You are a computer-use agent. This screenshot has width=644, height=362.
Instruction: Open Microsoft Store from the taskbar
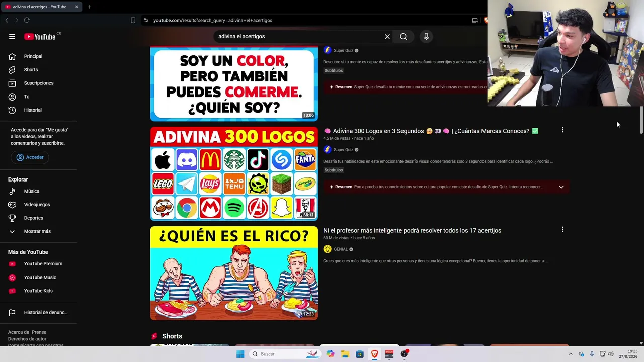360,354
